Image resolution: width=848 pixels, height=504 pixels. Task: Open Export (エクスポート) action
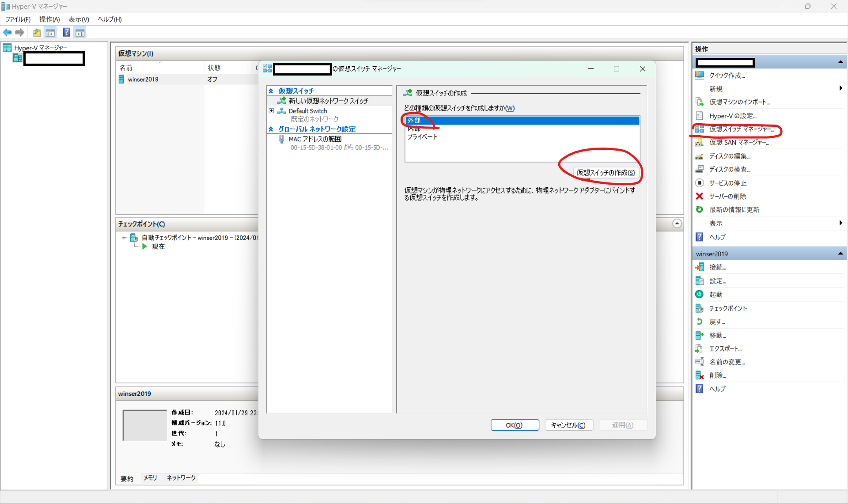pos(725,349)
